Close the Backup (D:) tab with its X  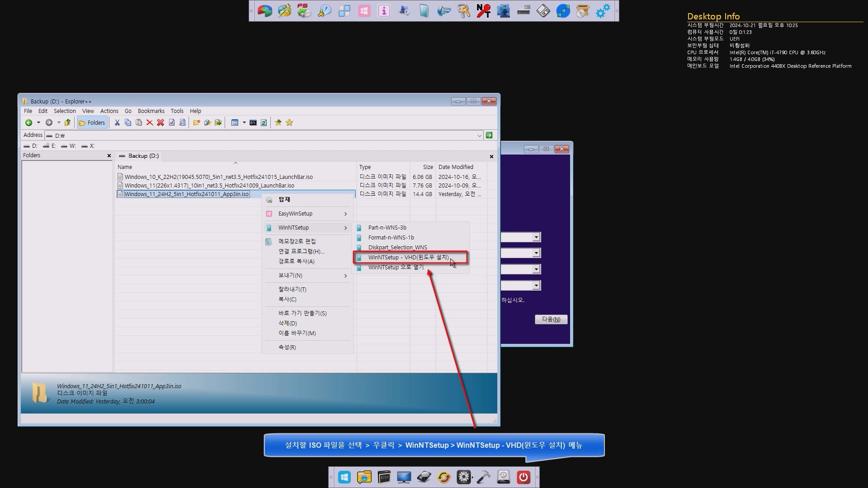click(x=491, y=156)
